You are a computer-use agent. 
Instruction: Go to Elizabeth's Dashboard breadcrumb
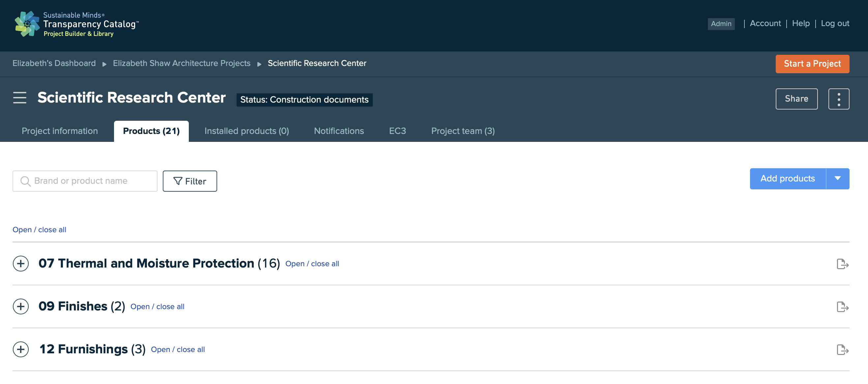click(54, 63)
